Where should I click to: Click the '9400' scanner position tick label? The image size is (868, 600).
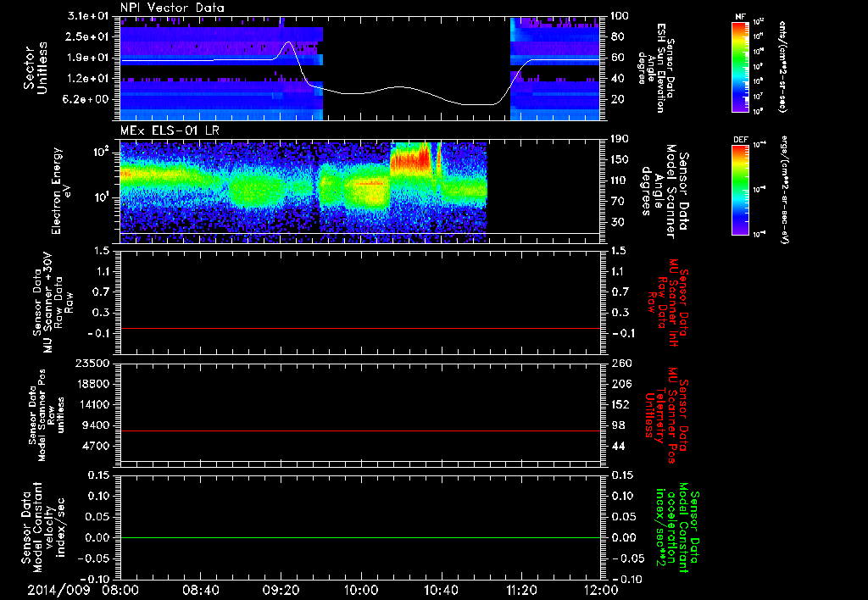(96, 425)
